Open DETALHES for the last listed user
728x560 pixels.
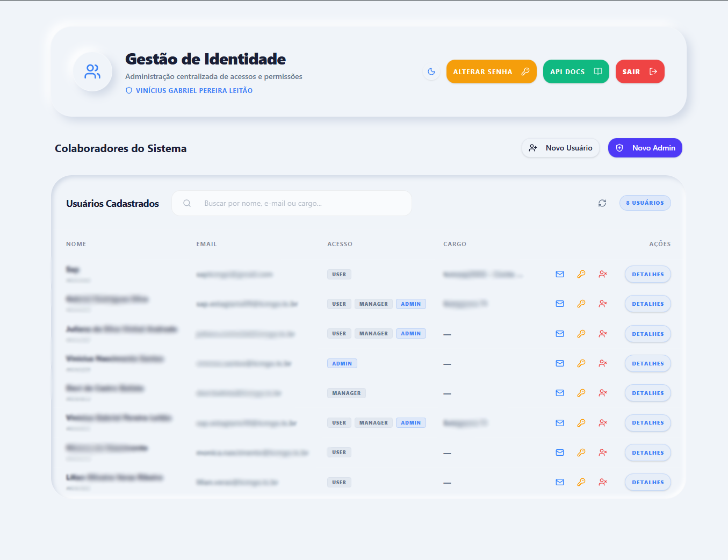pos(648,482)
